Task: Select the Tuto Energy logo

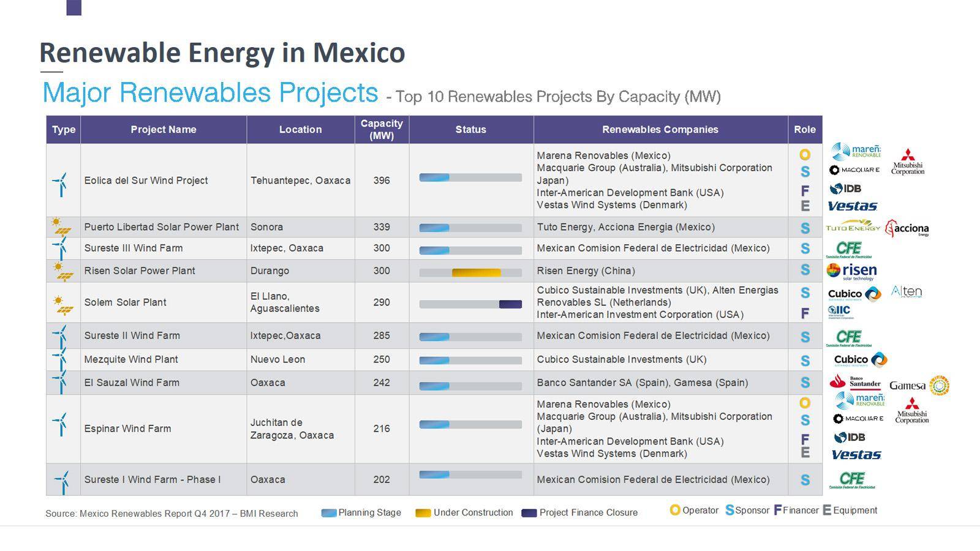Action: 853,227
